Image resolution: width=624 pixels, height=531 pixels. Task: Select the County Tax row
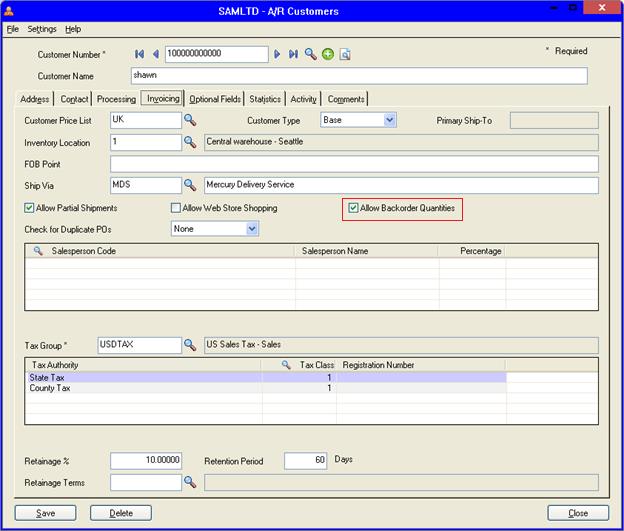click(266, 388)
